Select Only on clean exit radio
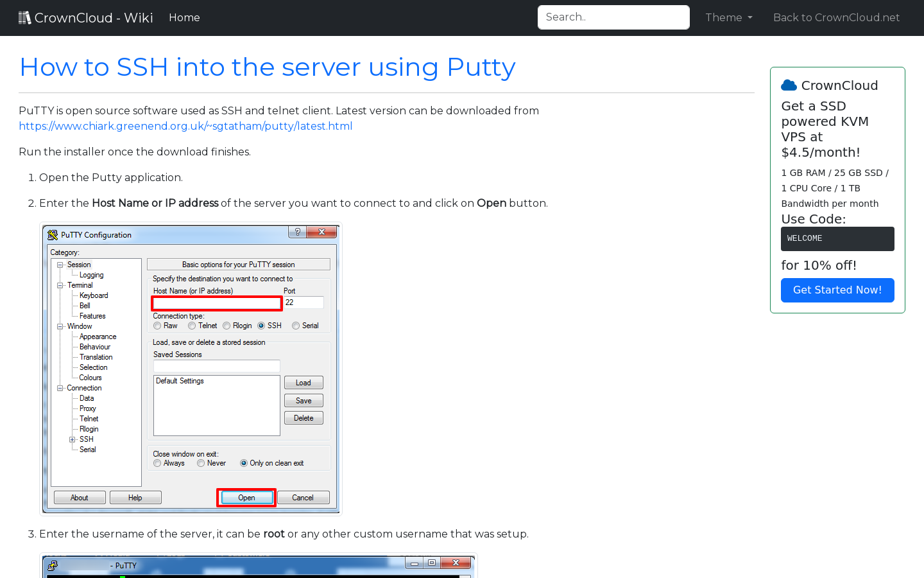 (x=244, y=463)
